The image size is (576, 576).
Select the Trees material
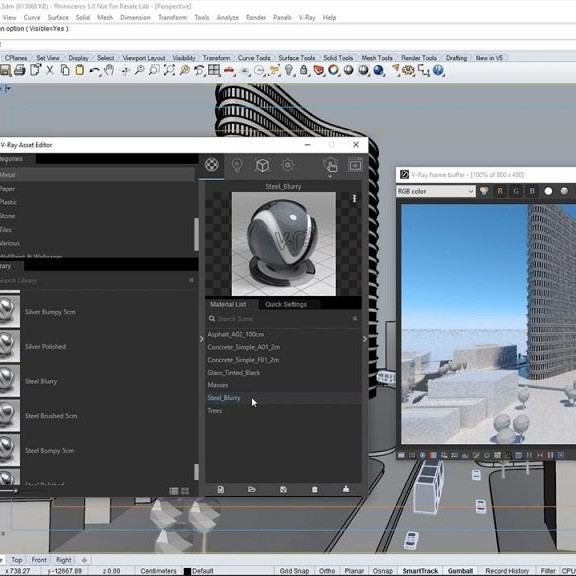(x=215, y=411)
